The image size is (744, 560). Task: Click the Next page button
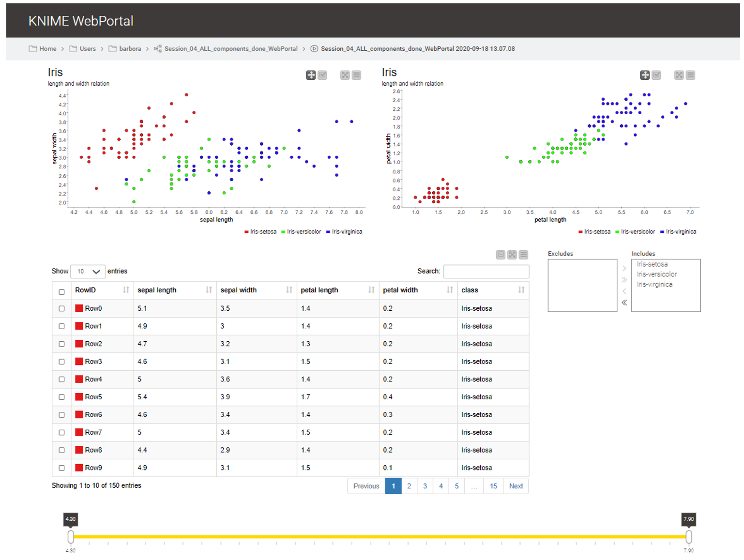[516, 486]
